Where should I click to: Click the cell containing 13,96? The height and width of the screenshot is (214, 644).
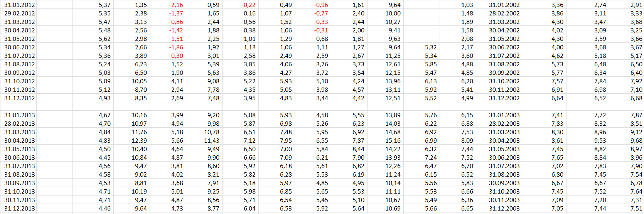(393, 81)
